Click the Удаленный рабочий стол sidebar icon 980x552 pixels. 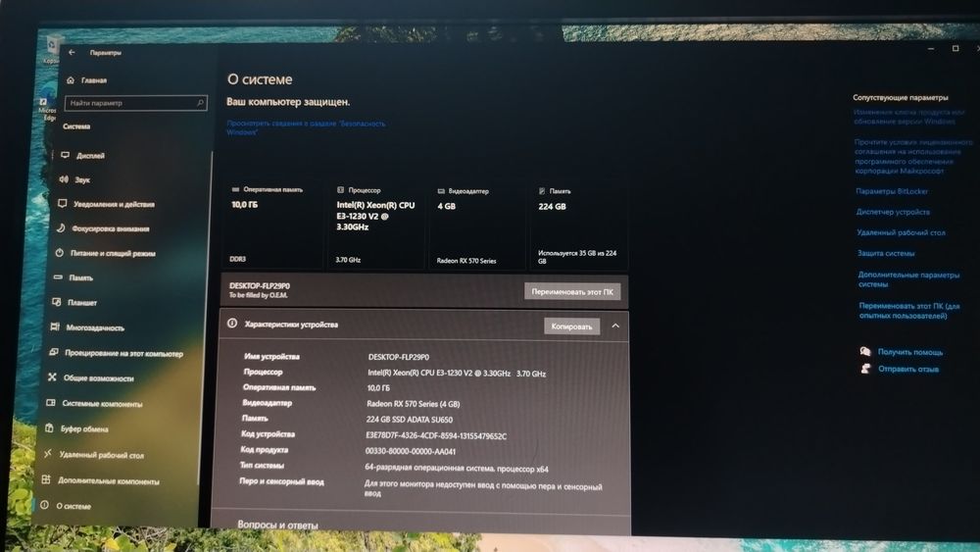[47, 454]
